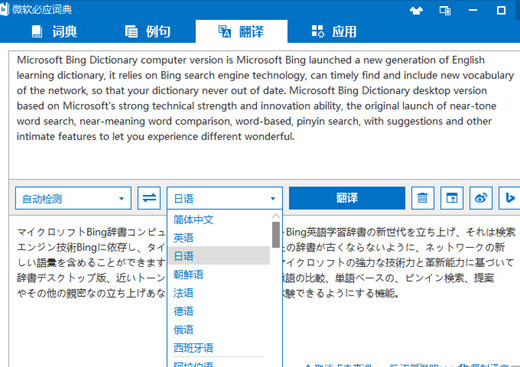Collapse the 日语 target language dropdown
Screen dimensions: 520x367
point(225,198)
